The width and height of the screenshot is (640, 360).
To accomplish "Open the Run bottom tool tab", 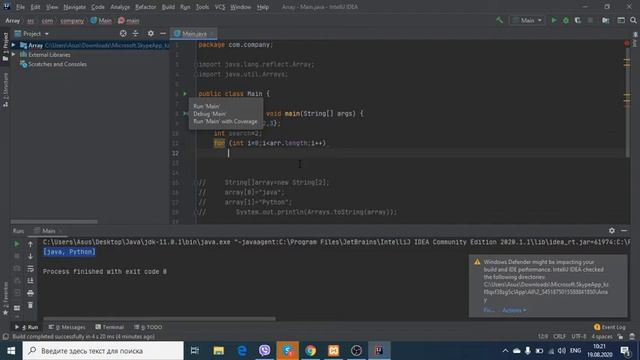I will point(27,327).
